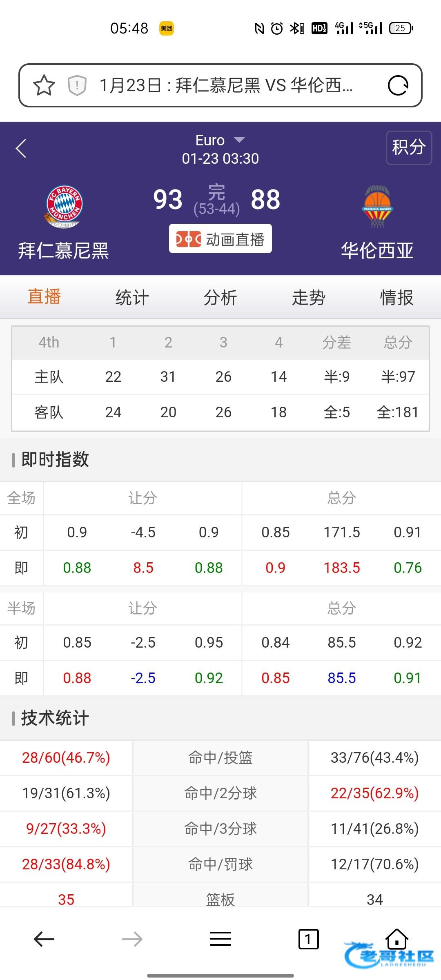The width and height of the screenshot is (441, 980).
Task: Tap the page title address field
Action: click(227, 86)
